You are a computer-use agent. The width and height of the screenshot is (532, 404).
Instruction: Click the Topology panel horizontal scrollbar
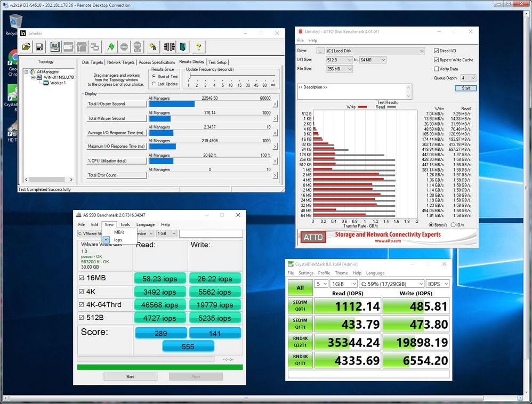pos(49,180)
